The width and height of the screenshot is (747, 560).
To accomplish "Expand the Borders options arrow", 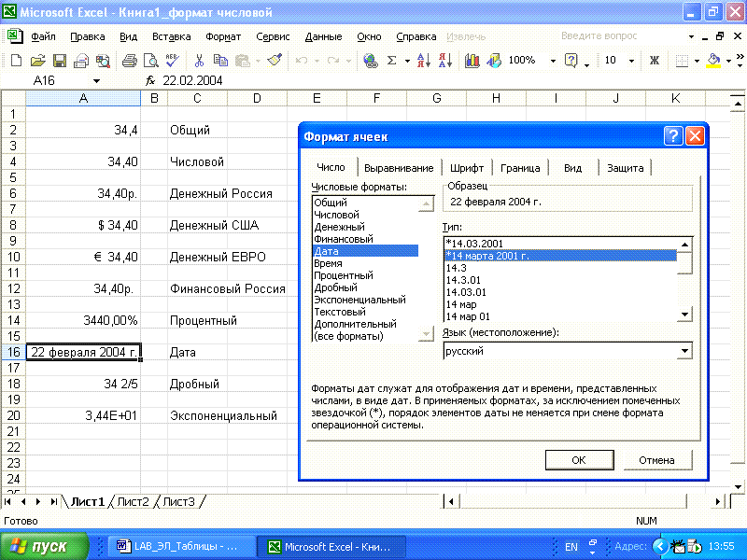I will tap(697, 61).
